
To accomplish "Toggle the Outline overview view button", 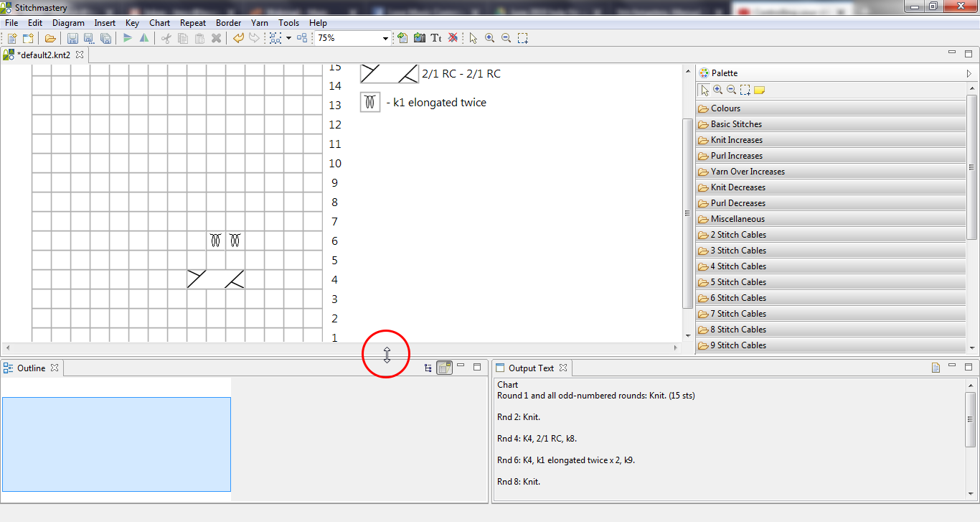I will point(445,368).
